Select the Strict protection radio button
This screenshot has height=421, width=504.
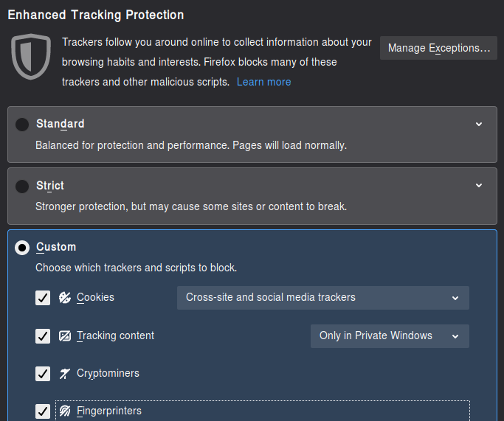(22, 186)
